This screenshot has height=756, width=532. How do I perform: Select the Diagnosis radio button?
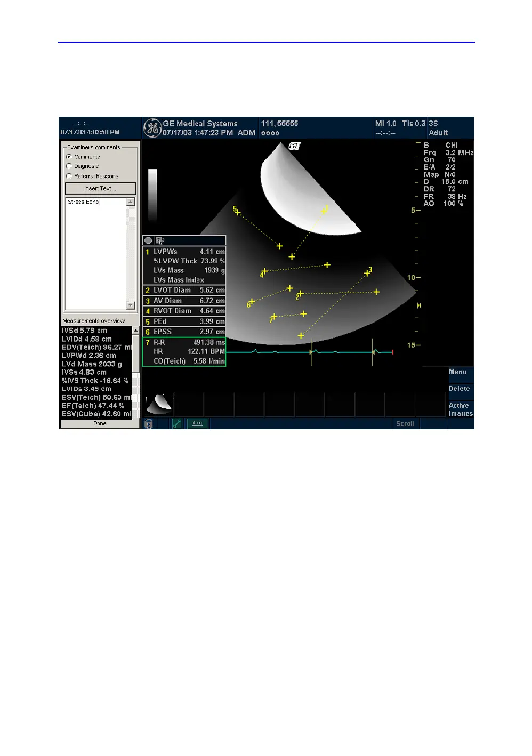[x=69, y=166]
